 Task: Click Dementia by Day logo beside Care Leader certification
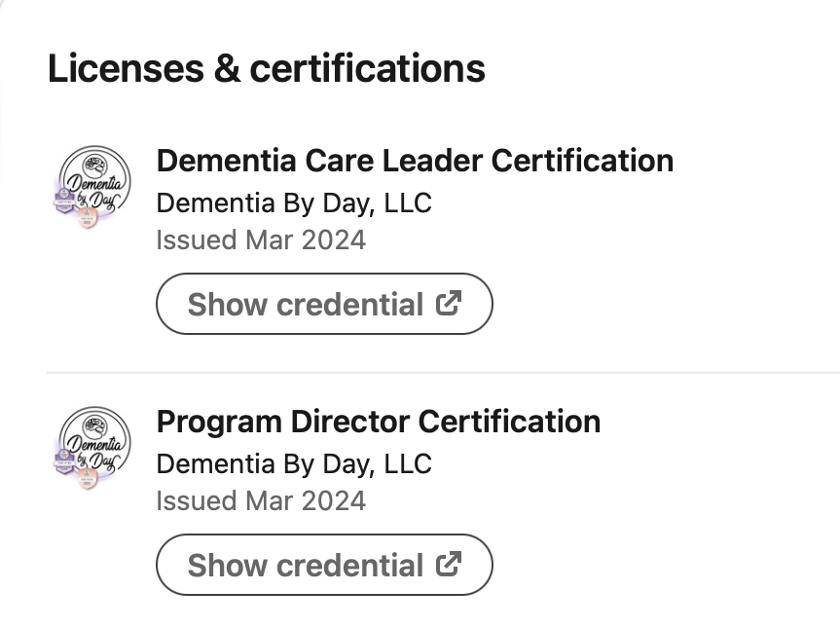(92, 187)
